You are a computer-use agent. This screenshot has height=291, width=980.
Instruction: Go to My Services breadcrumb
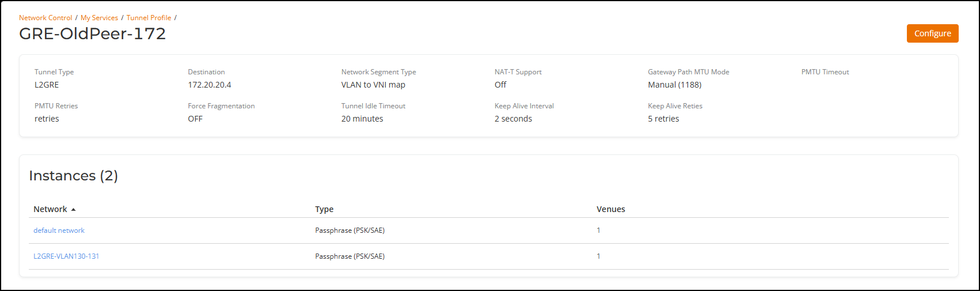click(99, 18)
